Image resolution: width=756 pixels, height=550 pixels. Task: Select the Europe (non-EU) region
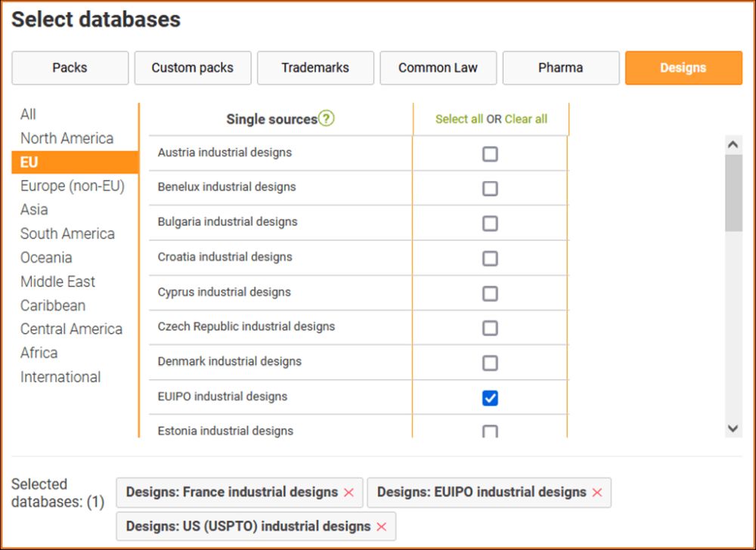72,186
